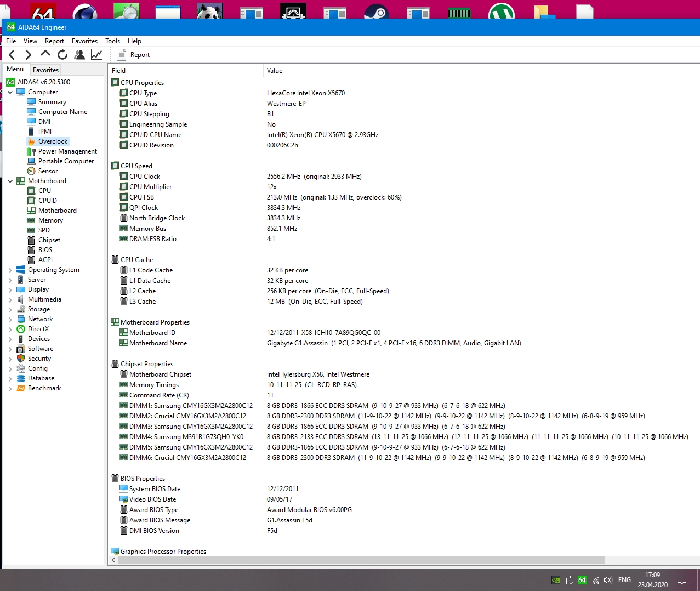Click the Sensor gauge icon
This screenshot has height=591, width=700.
pos(31,171)
